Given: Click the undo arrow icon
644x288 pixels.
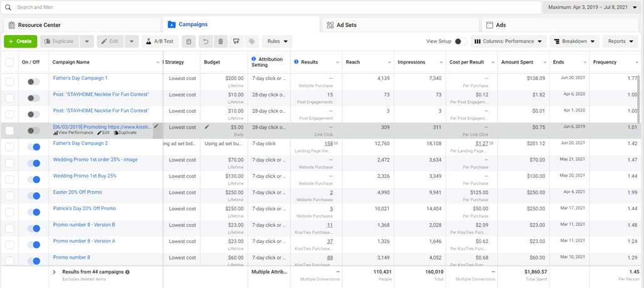Looking at the screenshot, I should click(205, 41).
